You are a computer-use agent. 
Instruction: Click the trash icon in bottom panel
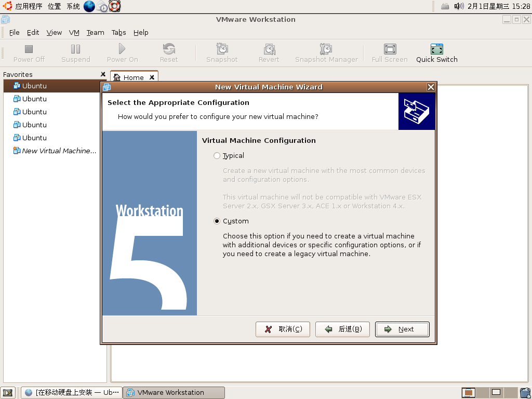(x=524, y=393)
